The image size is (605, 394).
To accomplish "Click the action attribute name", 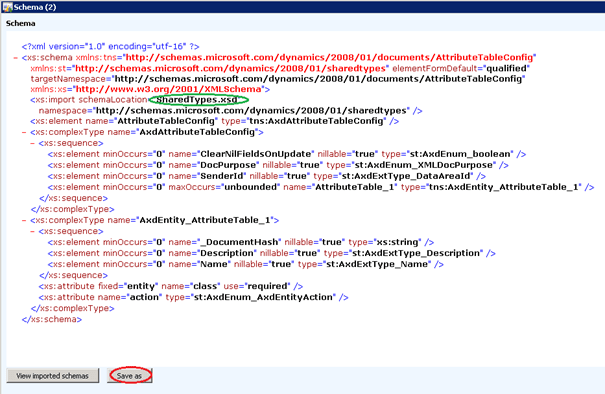I will 144,298.
